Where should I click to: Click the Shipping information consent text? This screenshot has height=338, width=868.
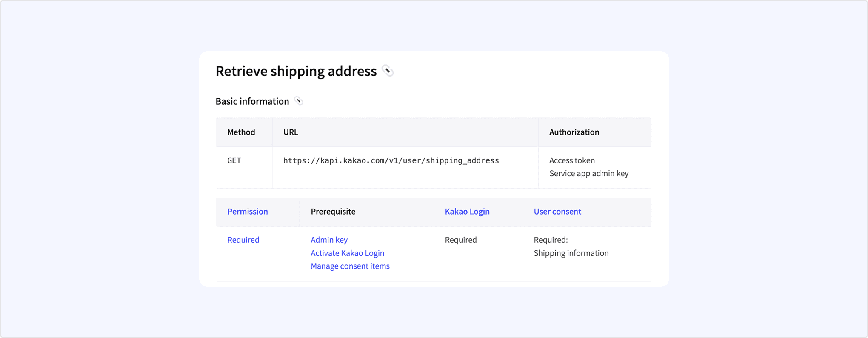571,253
